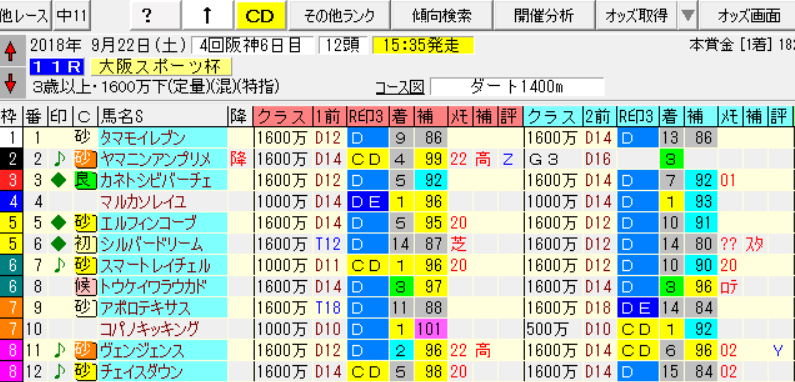Click the 砂 badge for エルフィンコーブ
795x382 pixels.
click(85, 223)
